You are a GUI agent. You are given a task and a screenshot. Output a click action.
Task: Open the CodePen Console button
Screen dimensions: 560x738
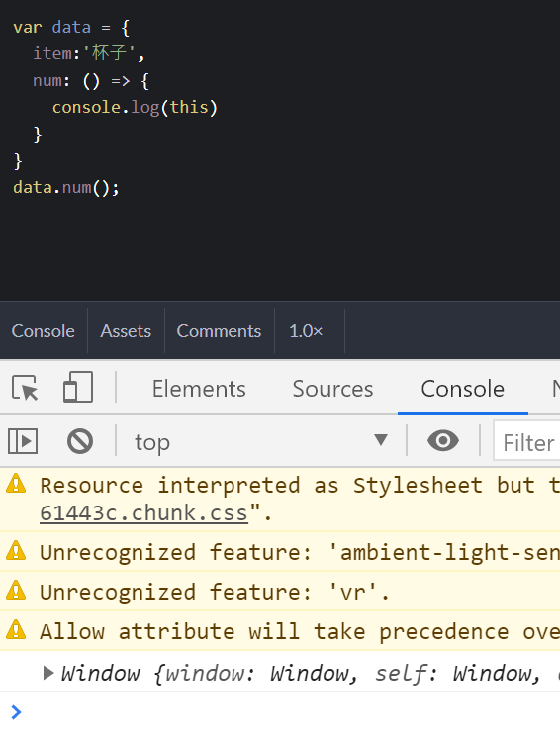point(43,331)
